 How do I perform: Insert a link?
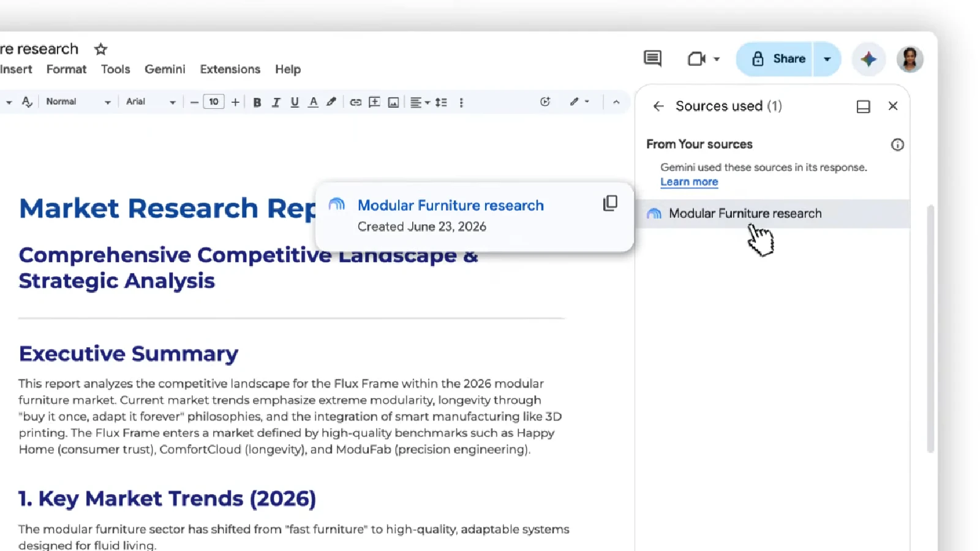355,102
